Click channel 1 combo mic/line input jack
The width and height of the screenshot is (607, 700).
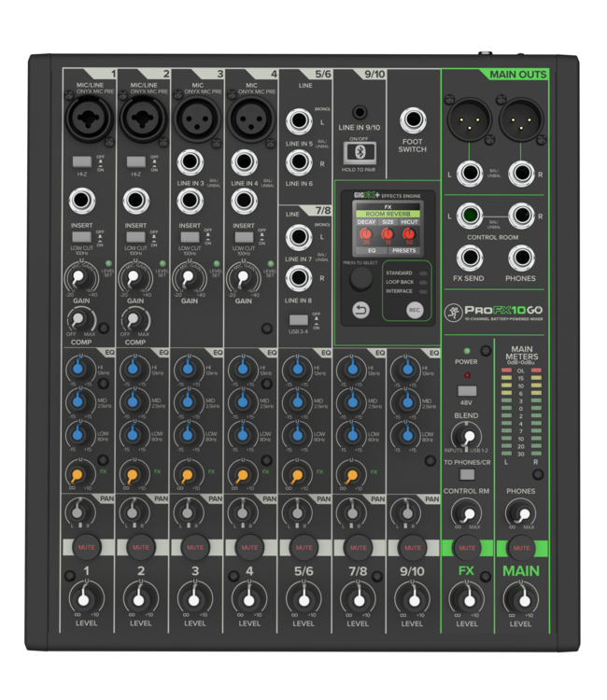tap(89, 119)
